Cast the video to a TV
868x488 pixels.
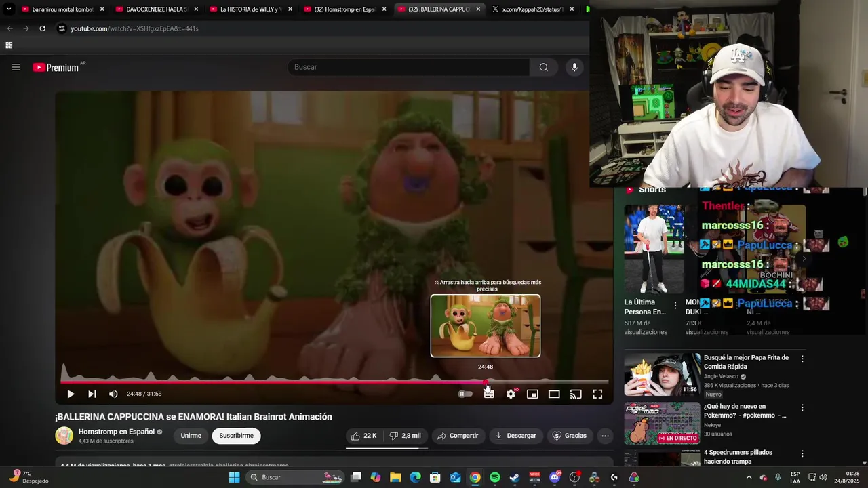click(x=576, y=394)
